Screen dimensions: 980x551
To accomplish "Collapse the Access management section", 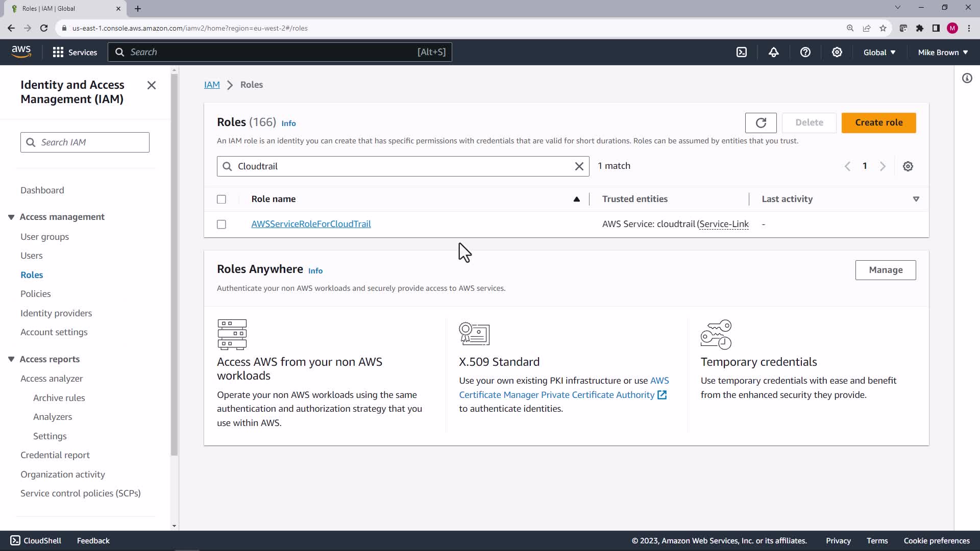I will coord(11,217).
